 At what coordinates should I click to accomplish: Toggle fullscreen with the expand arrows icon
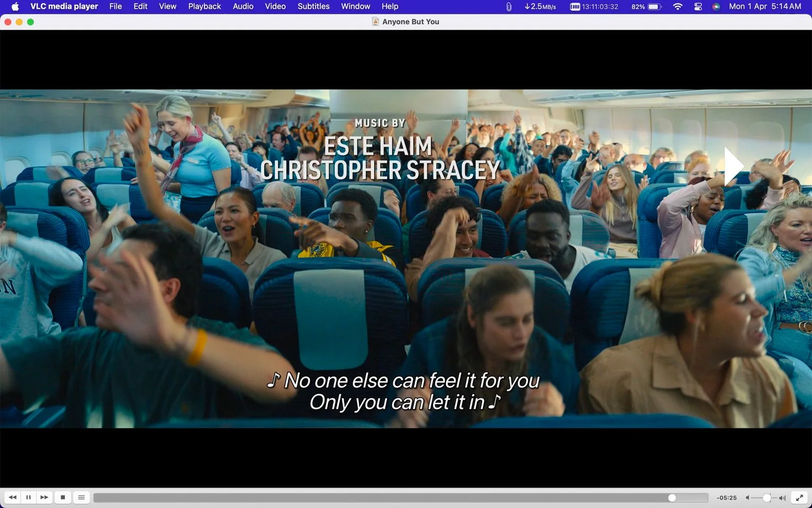click(x=800, y=497)
